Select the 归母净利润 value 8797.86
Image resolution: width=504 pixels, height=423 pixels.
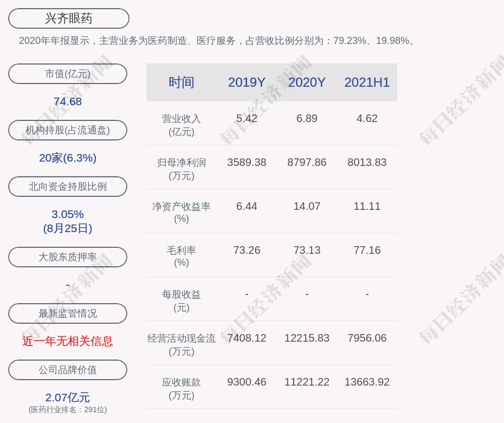tap(307, 162)
